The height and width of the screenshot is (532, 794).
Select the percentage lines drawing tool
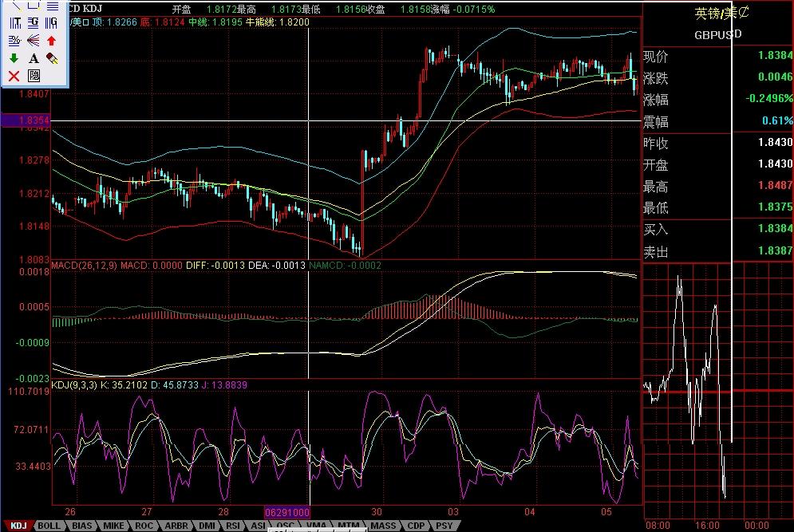[14, 40]
